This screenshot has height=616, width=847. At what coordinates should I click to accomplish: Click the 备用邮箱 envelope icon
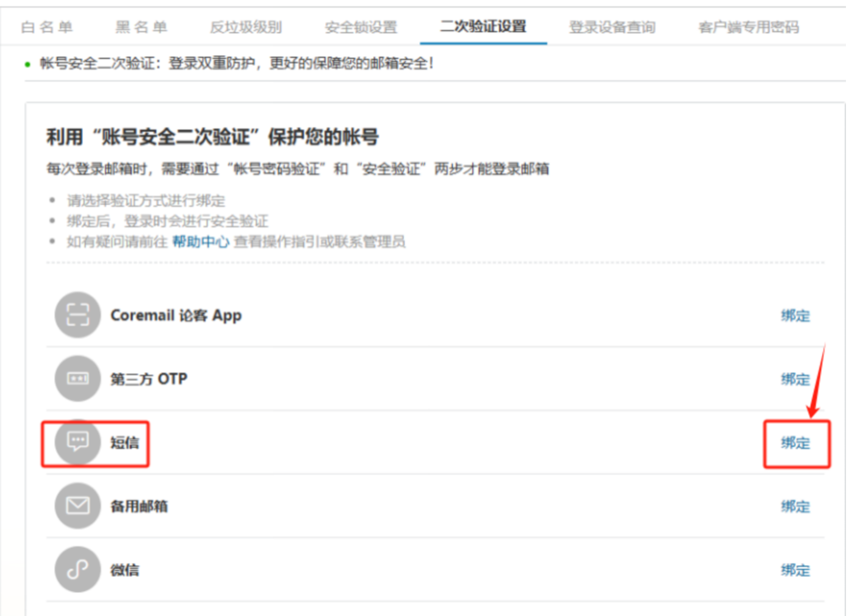coord(78,506)
